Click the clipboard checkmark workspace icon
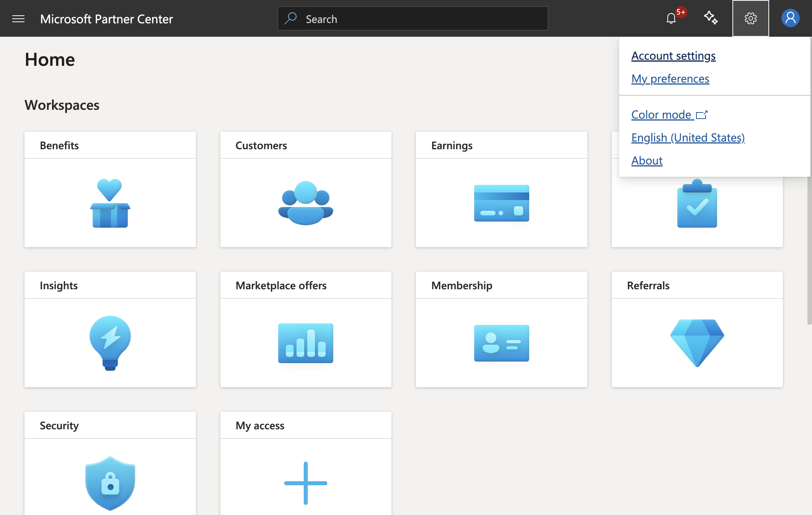Screen dimensions: 812x515 click(697, 203)
